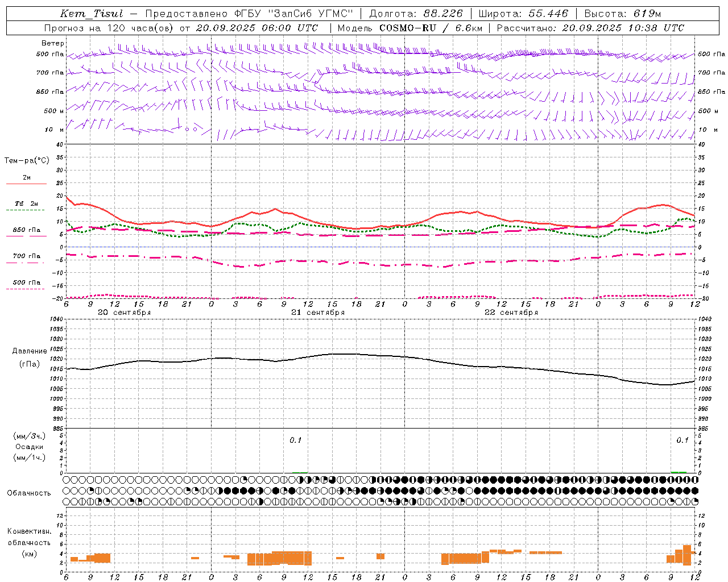The height and width of the screenshot is (582, 728).
Task: Click the dotted pink line sample below the 500 гПа legend
Action: (x=26, y=289)
